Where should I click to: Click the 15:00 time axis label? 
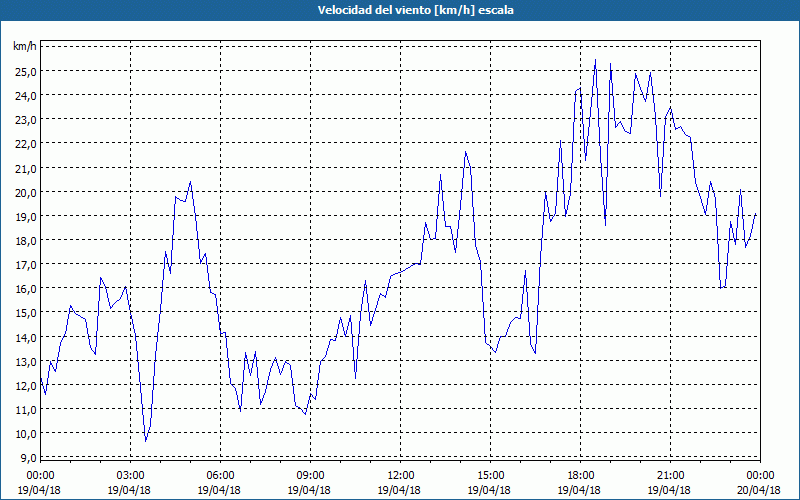pyautogui.click(x=490, y=476)
